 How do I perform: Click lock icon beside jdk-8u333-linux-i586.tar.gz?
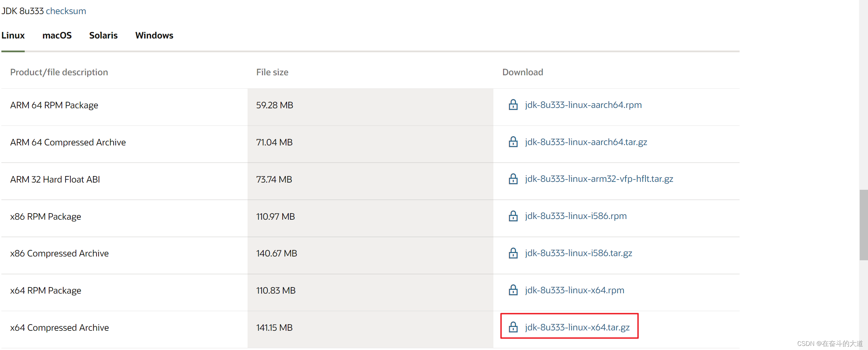pos(513,253)
